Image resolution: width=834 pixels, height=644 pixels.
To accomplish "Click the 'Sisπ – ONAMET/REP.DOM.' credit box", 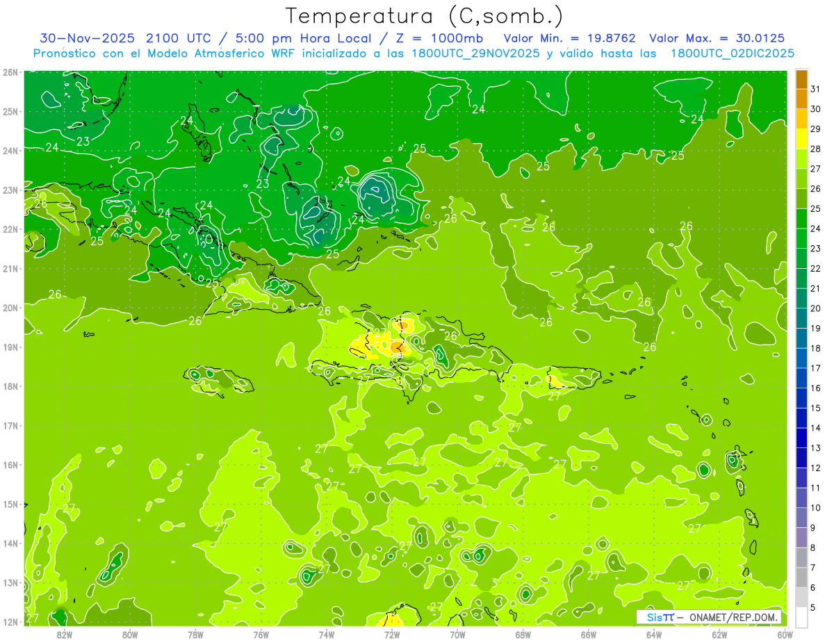I will coord(709,617).
